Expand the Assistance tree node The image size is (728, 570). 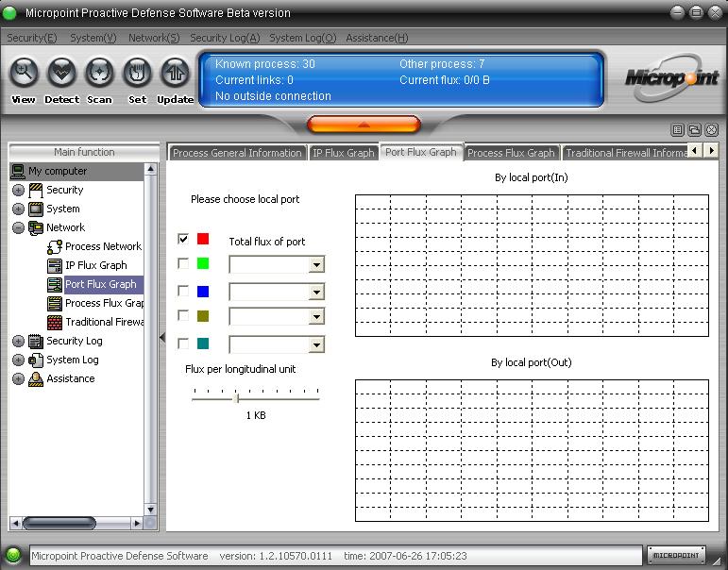(x=18, y=378)
